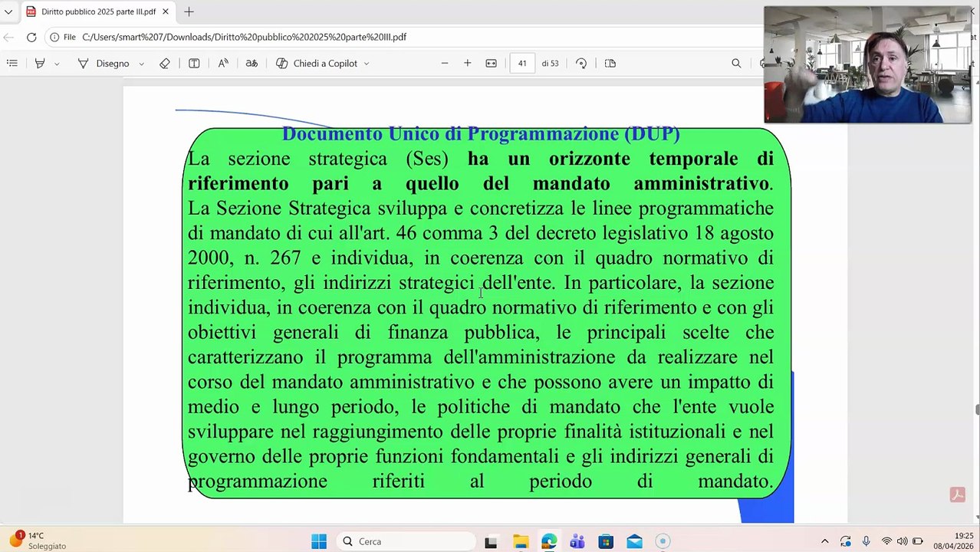Close the Diritto pubblico 2025 parte III.pdf tab
This screenshot has height=552, width=980.
coord(165,11)
